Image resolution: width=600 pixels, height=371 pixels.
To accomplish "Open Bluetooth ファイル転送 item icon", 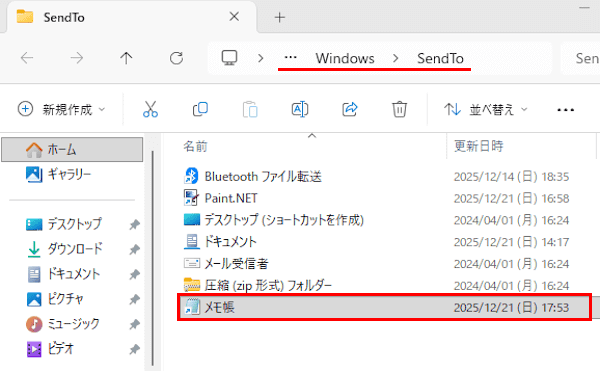I will click(191, 176).
